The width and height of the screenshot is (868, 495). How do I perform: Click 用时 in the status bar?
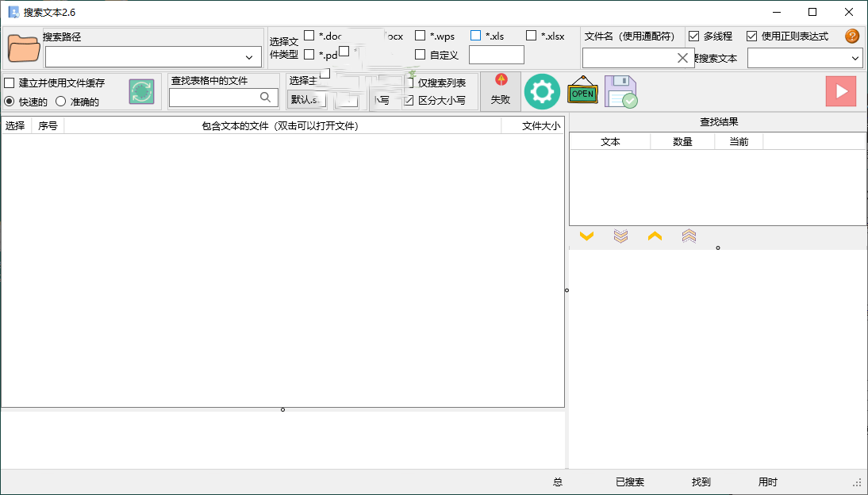pos(768,482)
